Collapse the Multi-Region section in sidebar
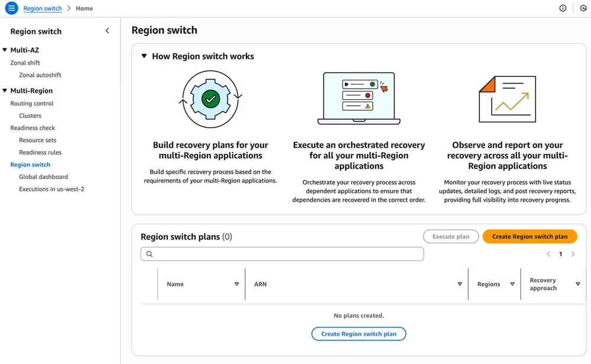 click(5, 90)
